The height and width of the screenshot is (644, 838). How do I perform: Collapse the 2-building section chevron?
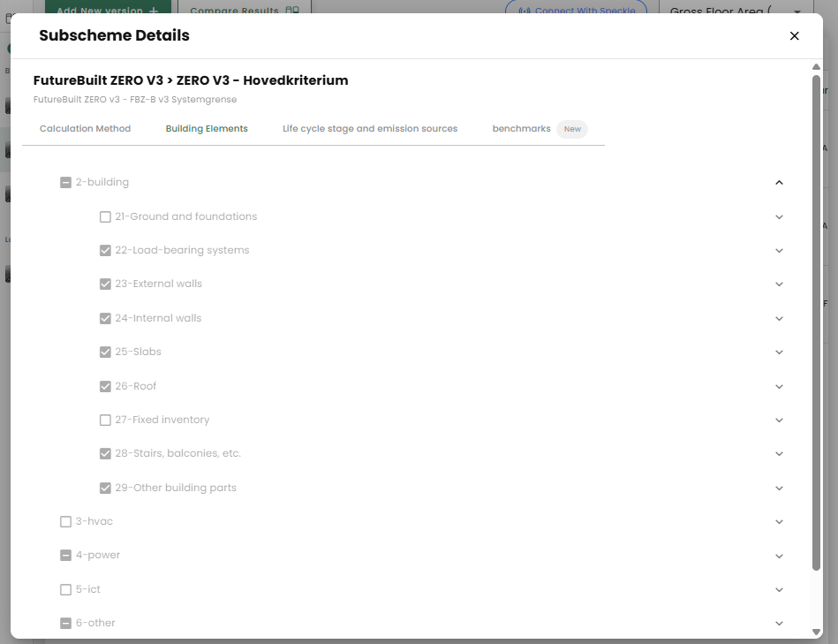pos(779,183)
